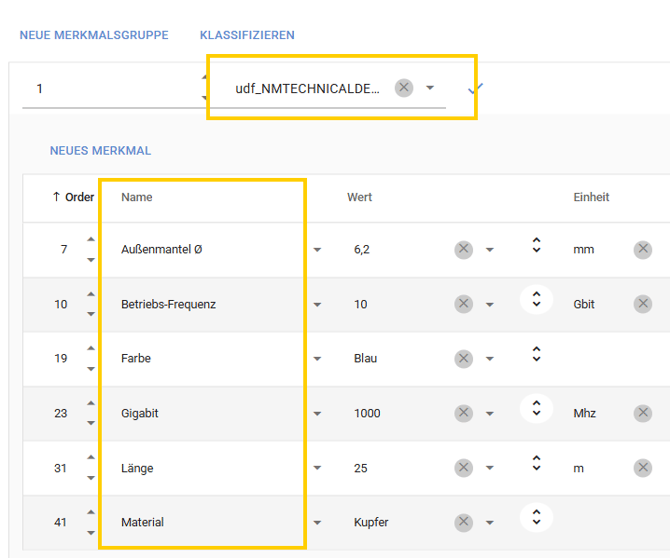Screen dimensions: 670x558
Task: Clear the Mhz unit in Gigabit row
Action: (642, 413)
